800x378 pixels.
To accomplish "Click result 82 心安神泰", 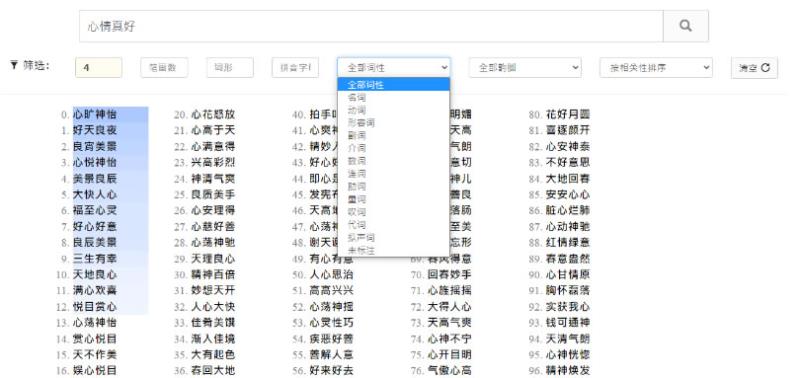I will pyautogui.click(x=568, y=146).
